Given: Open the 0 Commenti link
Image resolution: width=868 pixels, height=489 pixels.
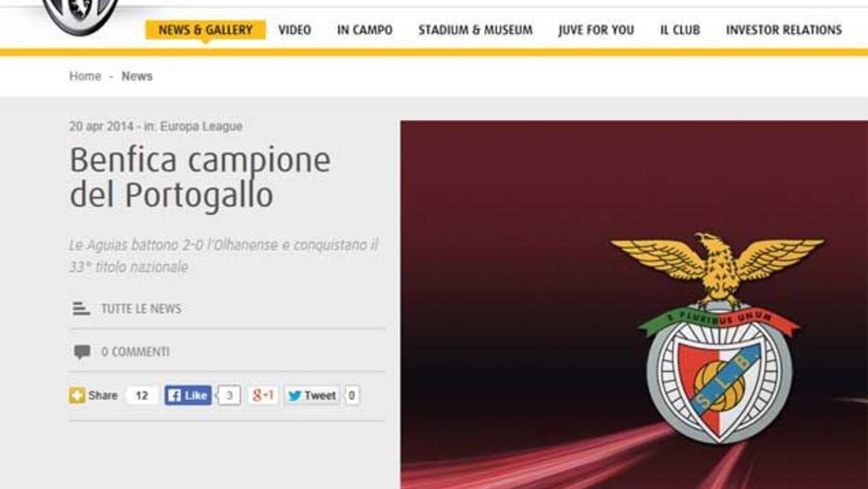Looking at the screenshot, I should click(135, 352).
